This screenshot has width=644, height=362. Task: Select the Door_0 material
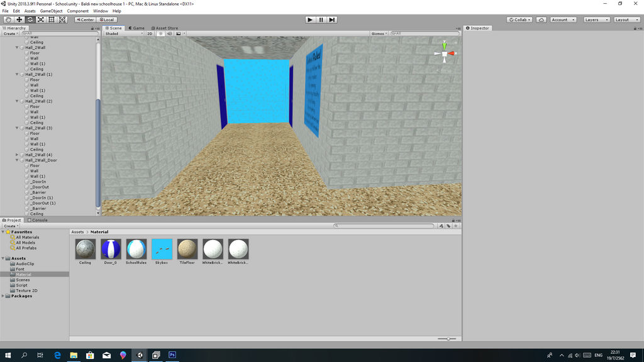(x=111, y=251)
